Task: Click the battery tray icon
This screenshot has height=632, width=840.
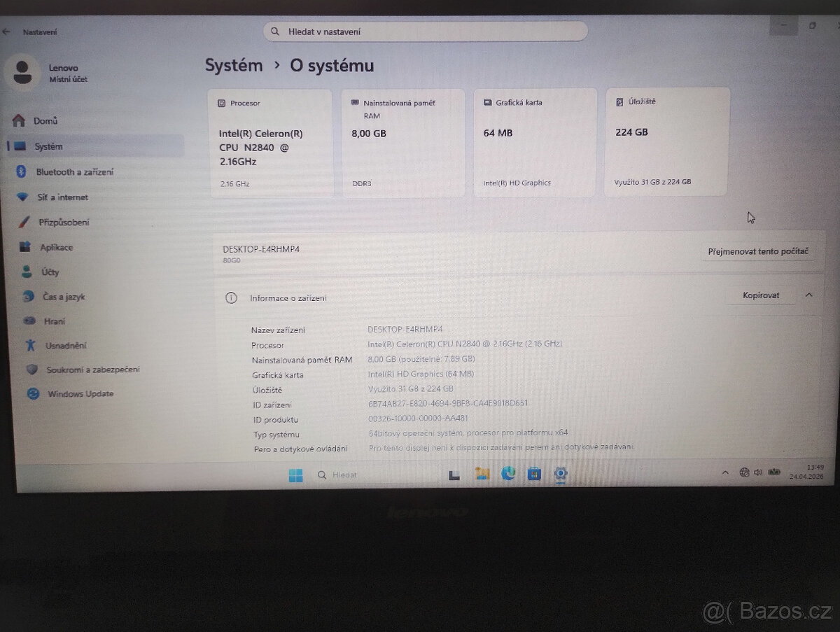Action: 774,472
